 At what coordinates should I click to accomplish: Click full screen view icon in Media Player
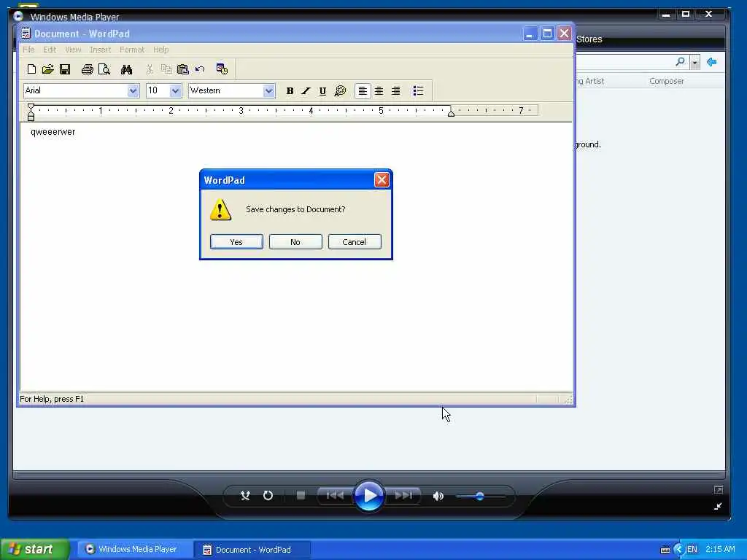coord(718,489)
